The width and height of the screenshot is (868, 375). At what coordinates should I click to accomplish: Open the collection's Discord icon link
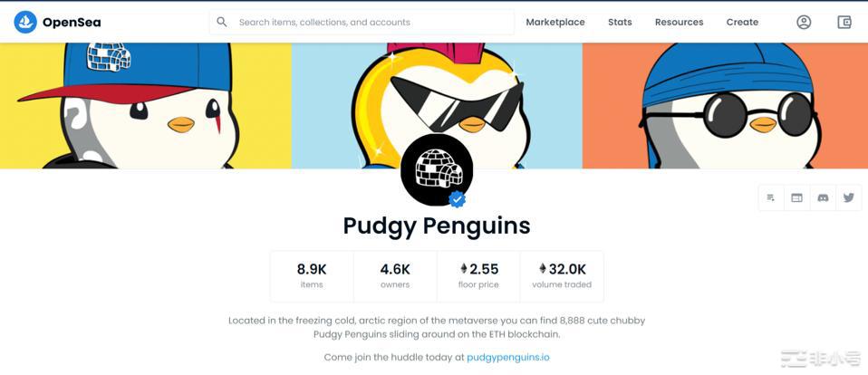click(x=823, y=197)
